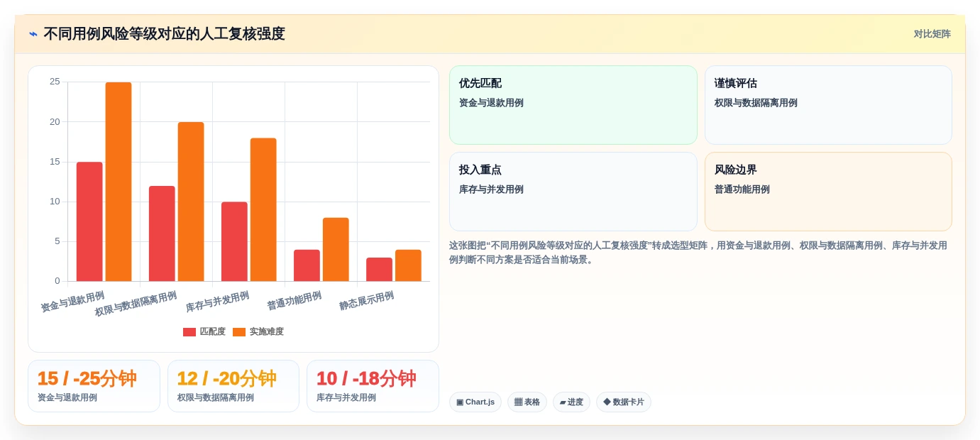Viewport: 980px width, 440px height.
Task: Click the 库存与并发用例 x-axis label
Action: 217,302
